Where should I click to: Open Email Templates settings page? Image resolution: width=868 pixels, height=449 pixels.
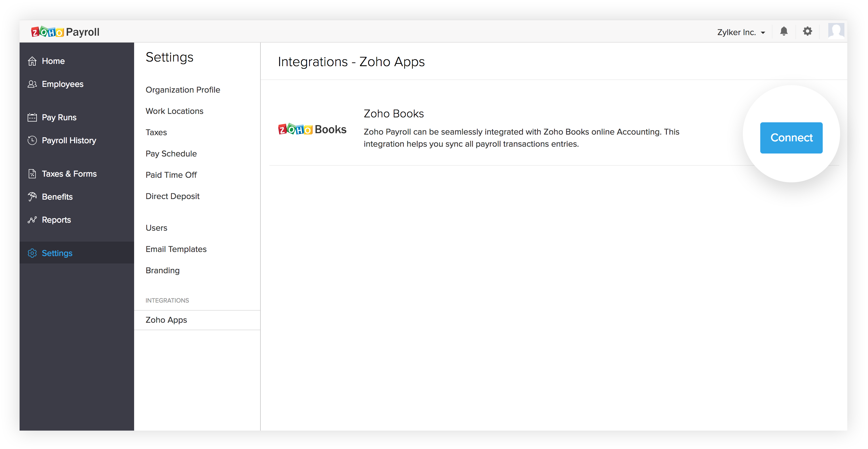pyautogui.click(x=176, y=249)
